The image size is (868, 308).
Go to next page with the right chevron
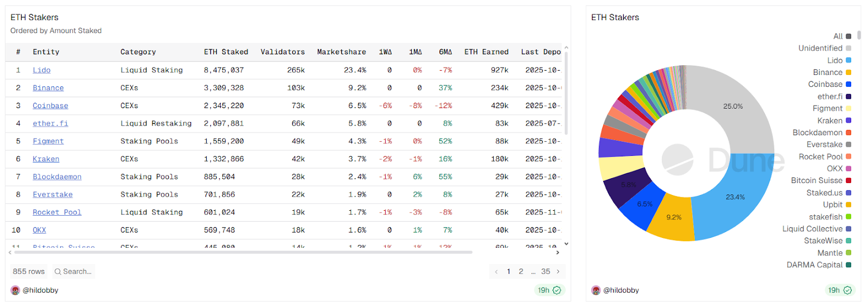(558, 272)
